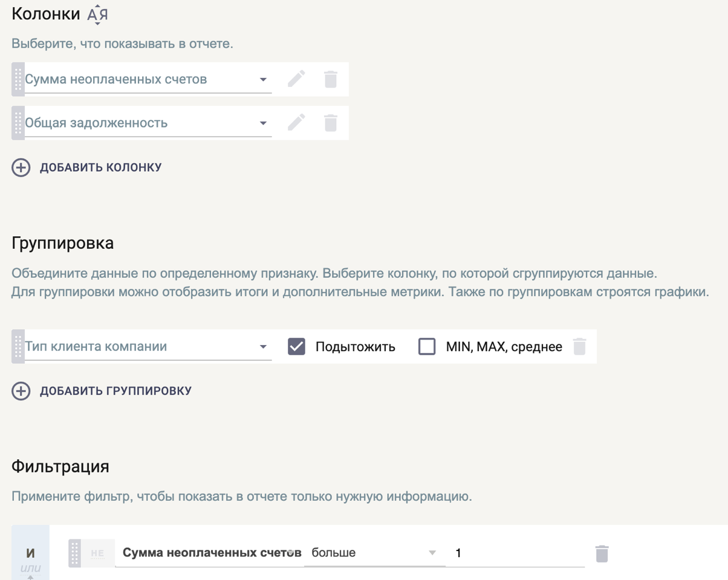Edit the Сумма неоплаченных счетов column
This screenshot has height=580, width=728.
coord(296,79)
